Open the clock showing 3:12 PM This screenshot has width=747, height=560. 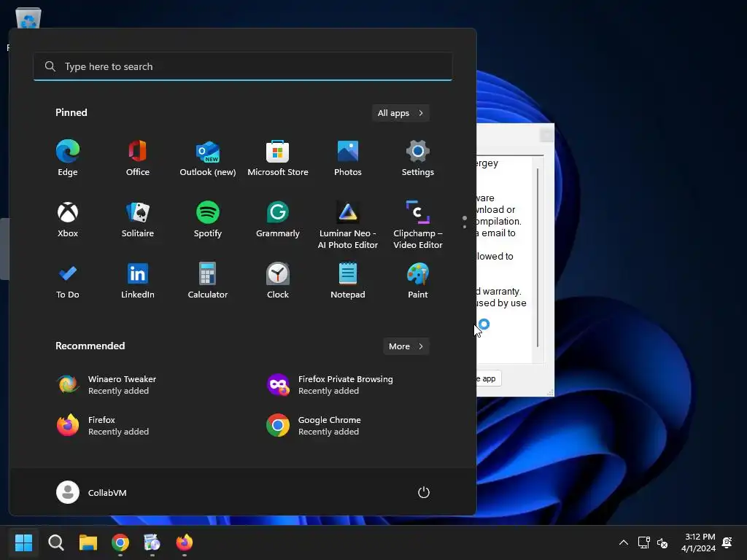[698, 542]
